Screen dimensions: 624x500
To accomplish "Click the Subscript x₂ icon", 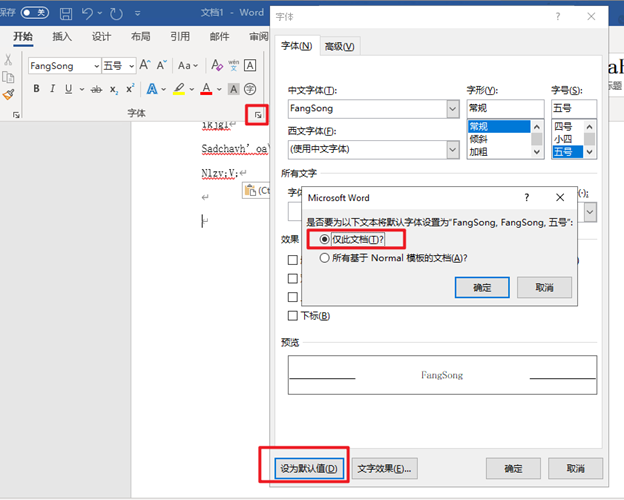I will [114, 89].
